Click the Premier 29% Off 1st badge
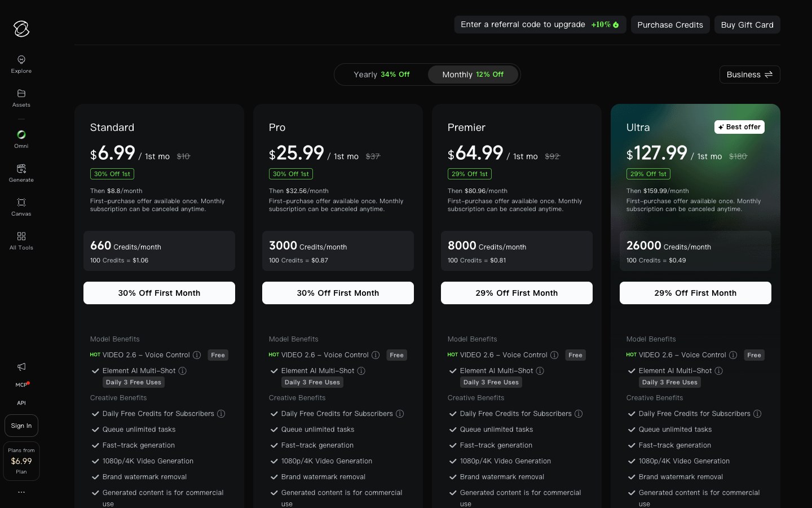 [x=470, y=174]
